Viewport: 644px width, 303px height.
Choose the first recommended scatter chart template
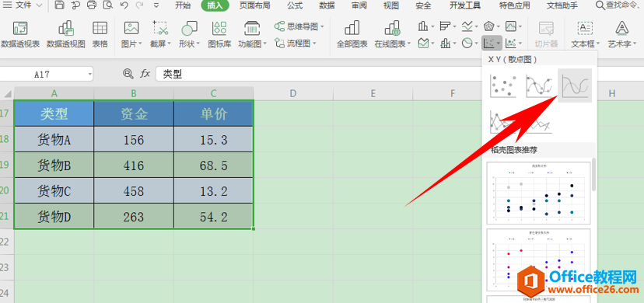click(x=538, y=193)
